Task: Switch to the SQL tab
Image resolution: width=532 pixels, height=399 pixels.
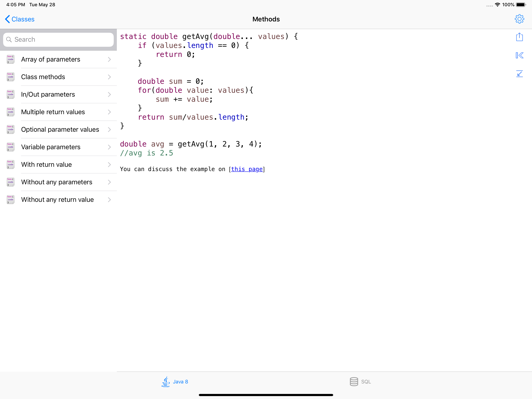Action: (360, 381)
